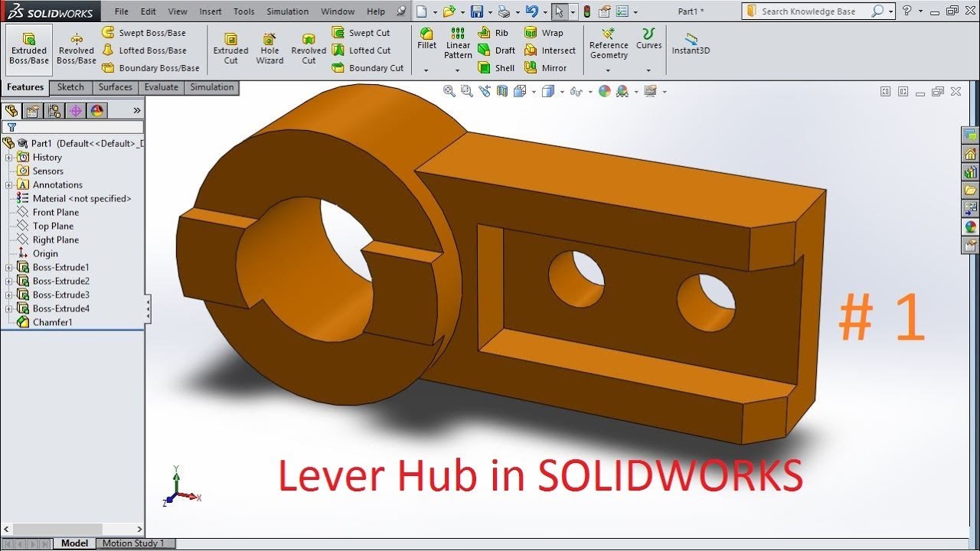Expand the Boss-Extrude2 feature node

click(x=9, y=282)
